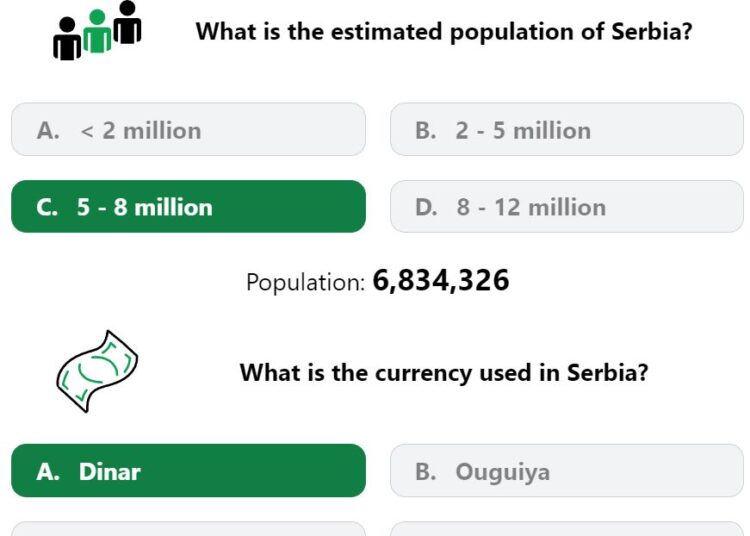This screenshot has height=536, width=750.
Task: Select B. Ouguiya as the currency
Action: coord(567,470)
